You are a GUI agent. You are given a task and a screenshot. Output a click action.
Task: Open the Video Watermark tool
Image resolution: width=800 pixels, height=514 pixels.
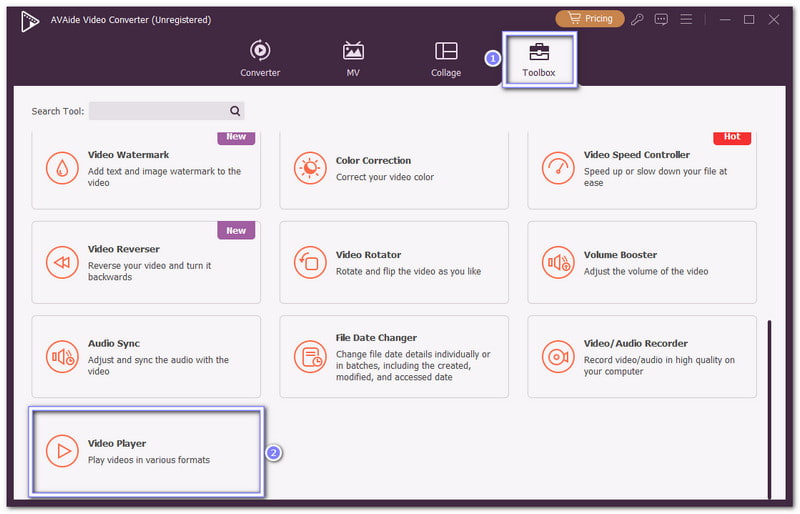pyautogui.click(x=146, y=169)
